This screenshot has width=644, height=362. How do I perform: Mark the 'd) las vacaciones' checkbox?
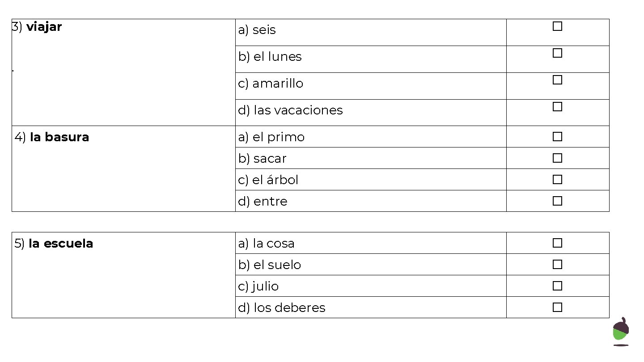(557, 107)
